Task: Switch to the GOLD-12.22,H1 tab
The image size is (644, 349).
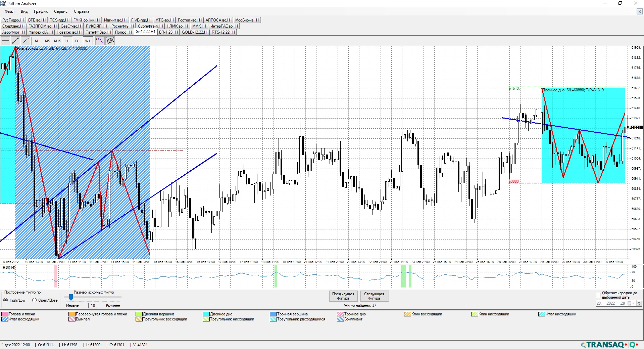Action: coord(195,32)
